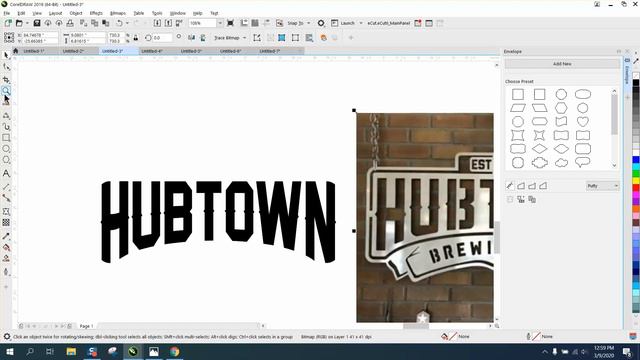Select the Pick tool in the toolbox
The image size is (640, 360).
pyautogui.click(x=6, y=55)
